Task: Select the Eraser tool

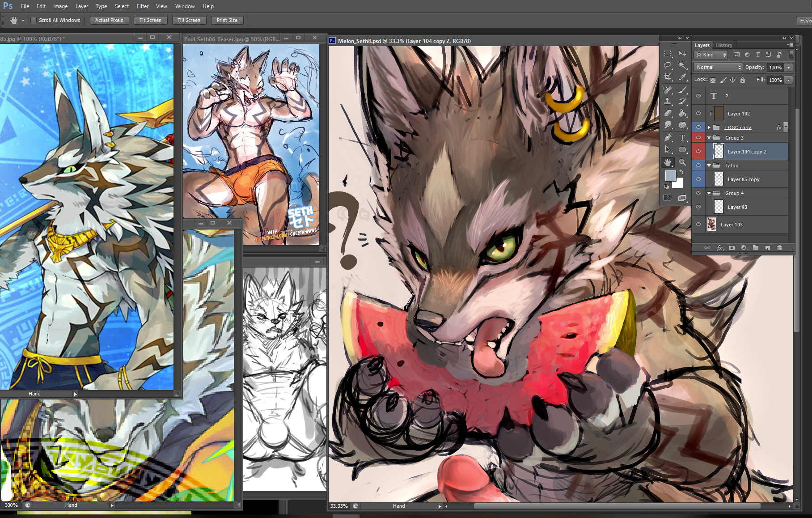Action: (668, 113)
